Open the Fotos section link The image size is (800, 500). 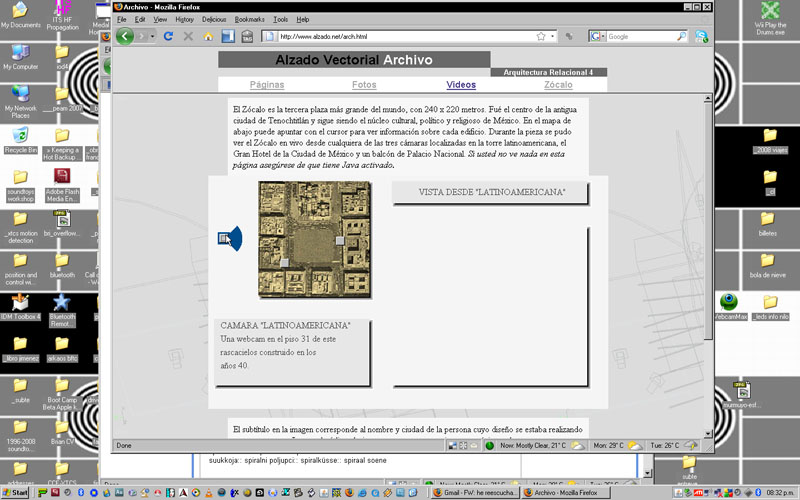[x=364, y=85]
